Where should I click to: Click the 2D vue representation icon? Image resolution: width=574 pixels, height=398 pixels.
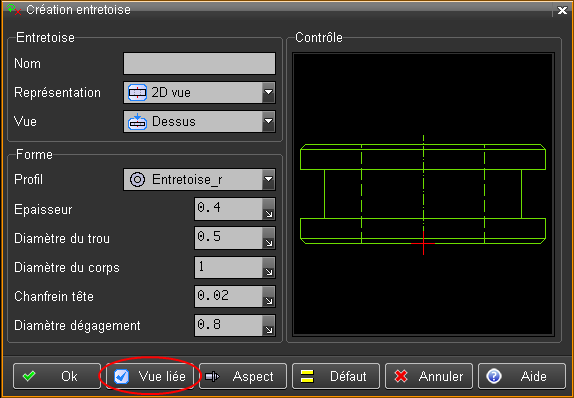(x=137, y=93)
